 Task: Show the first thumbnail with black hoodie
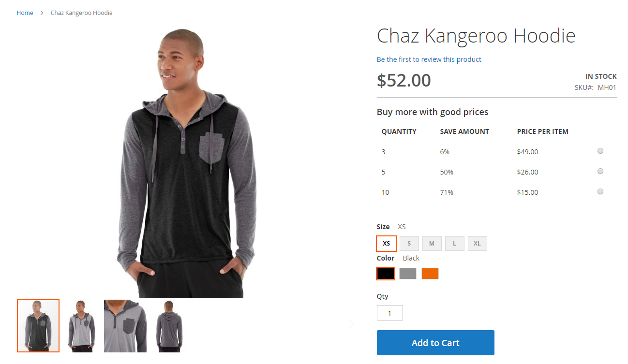38,326
